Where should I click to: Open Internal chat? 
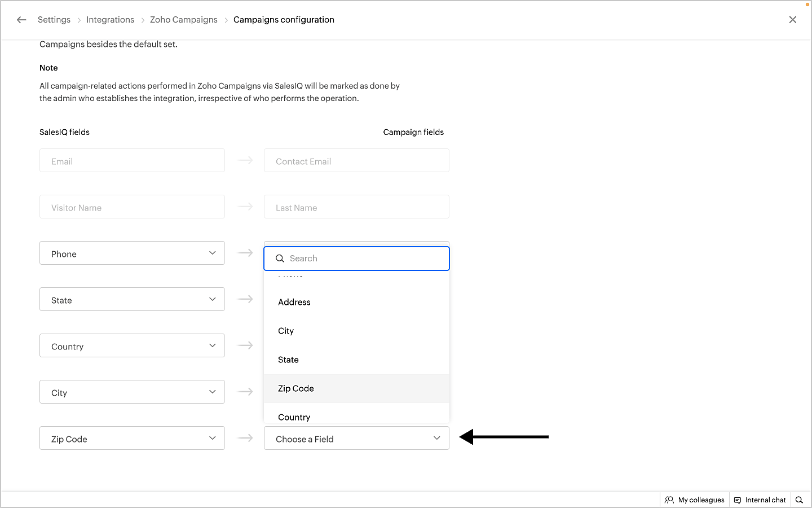(x=760, y=500)
